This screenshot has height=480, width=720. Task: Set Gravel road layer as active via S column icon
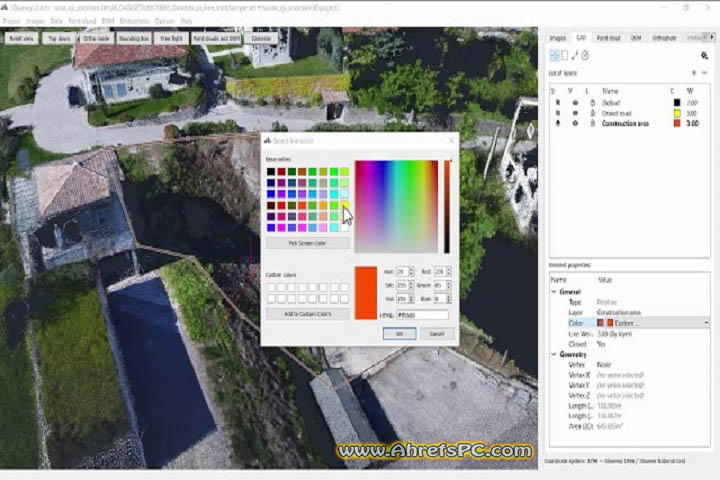[558, 113]
